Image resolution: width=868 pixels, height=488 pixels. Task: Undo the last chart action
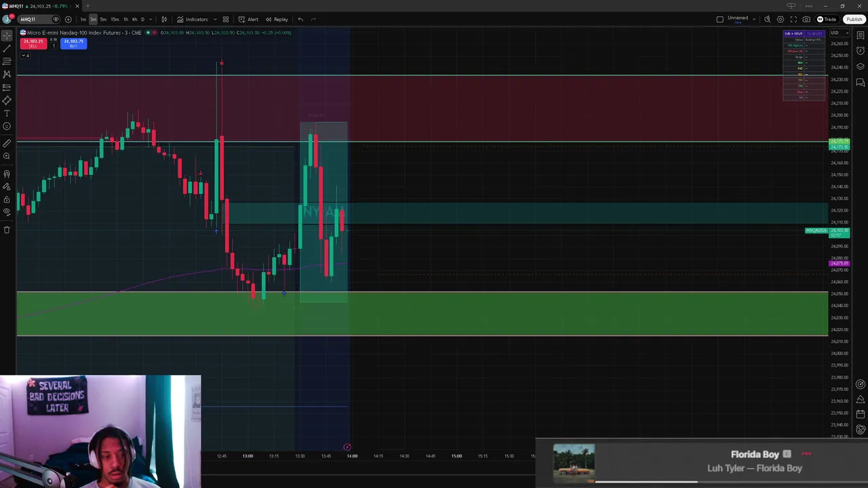coord(300,19)
